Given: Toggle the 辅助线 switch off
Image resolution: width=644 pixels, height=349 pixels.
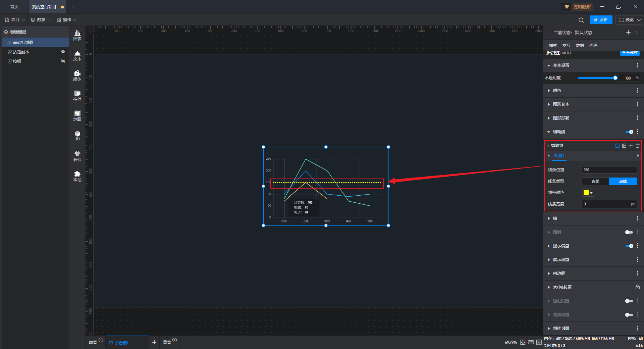Looking at the screenshot, I should [629, 132].
